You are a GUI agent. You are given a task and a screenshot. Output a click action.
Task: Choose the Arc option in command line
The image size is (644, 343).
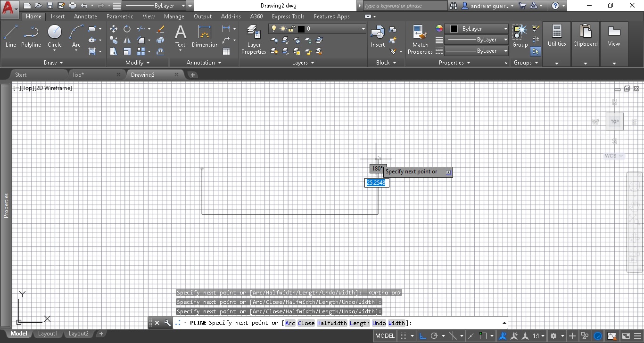click(x=290, y=323)
